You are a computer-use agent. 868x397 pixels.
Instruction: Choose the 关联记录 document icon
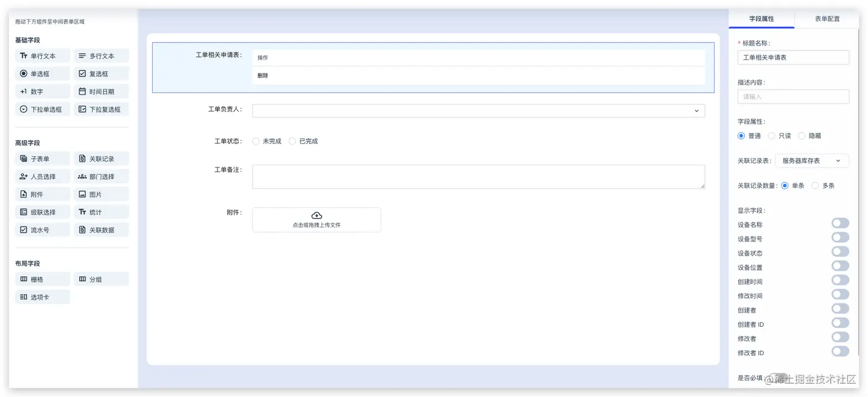(x=82, y=159)
